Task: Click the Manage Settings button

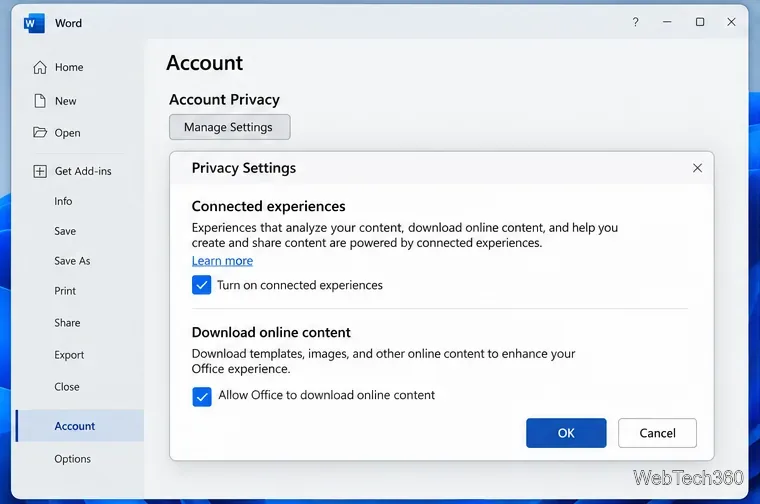Action: point(230,127)
